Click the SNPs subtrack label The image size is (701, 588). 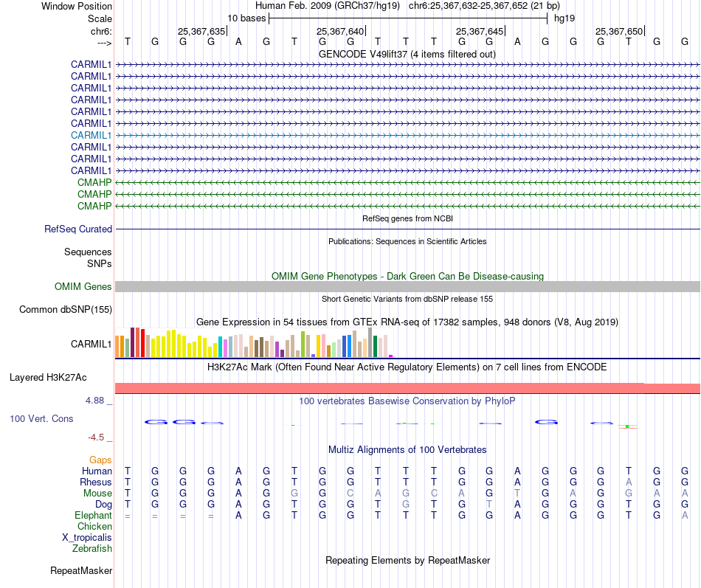click(x=100, y=263)
